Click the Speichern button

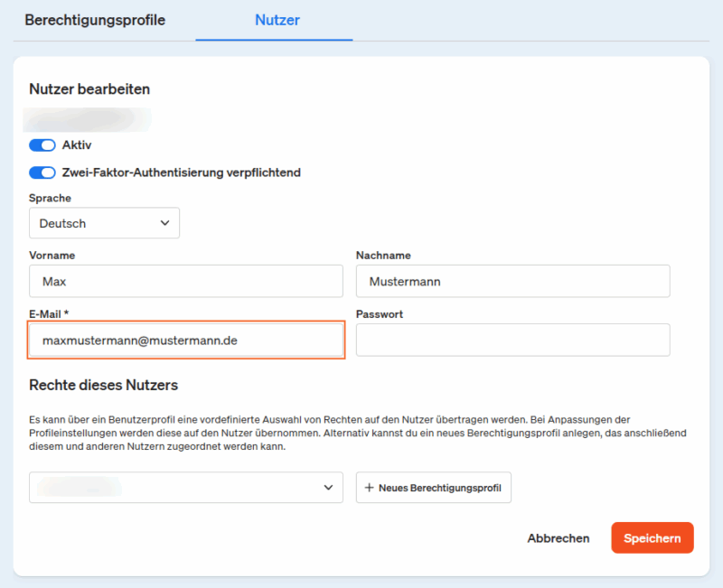tap(652, 537)
